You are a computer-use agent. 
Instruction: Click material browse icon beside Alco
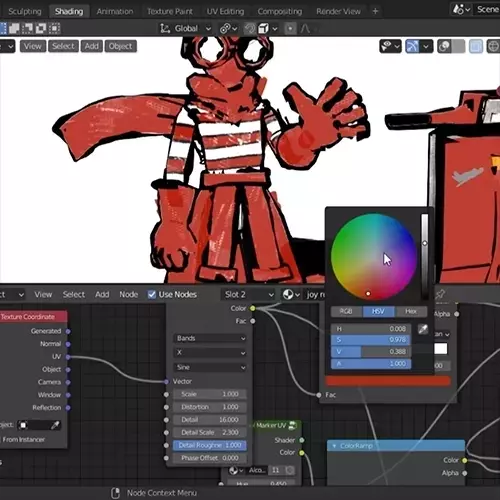click(236, 470)
